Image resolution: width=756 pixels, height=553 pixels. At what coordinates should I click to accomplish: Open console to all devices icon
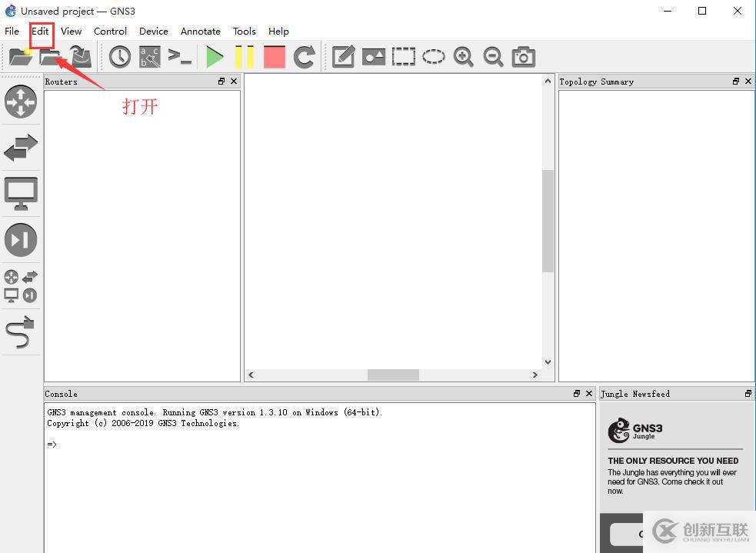pos(179,56)
